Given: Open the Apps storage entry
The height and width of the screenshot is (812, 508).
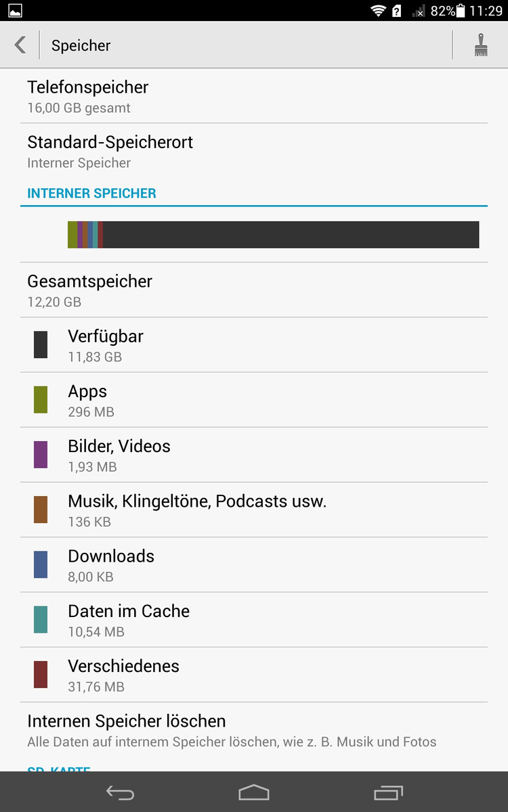Looking at the screenshot, I should tap(254, 400).
